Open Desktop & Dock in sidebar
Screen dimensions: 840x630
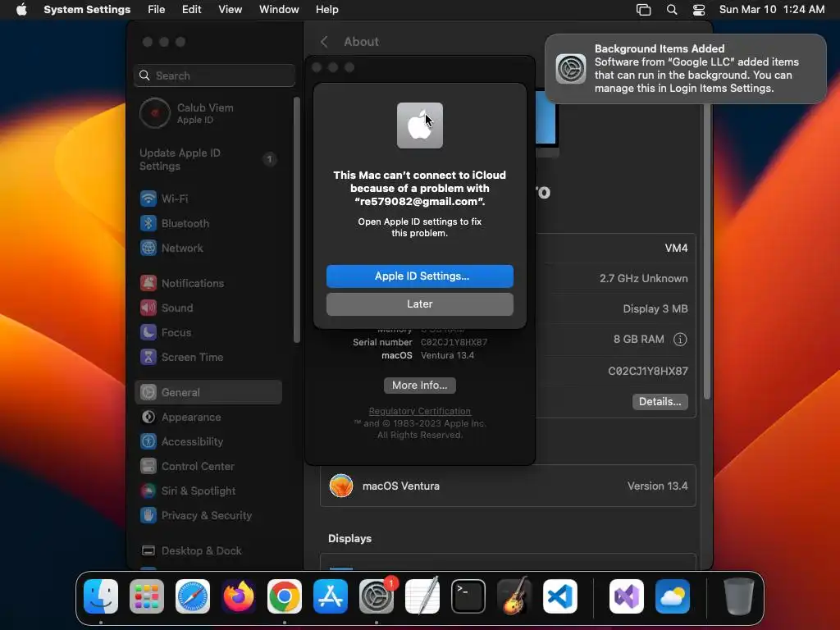pyautogui.click(x=208, y=551)
